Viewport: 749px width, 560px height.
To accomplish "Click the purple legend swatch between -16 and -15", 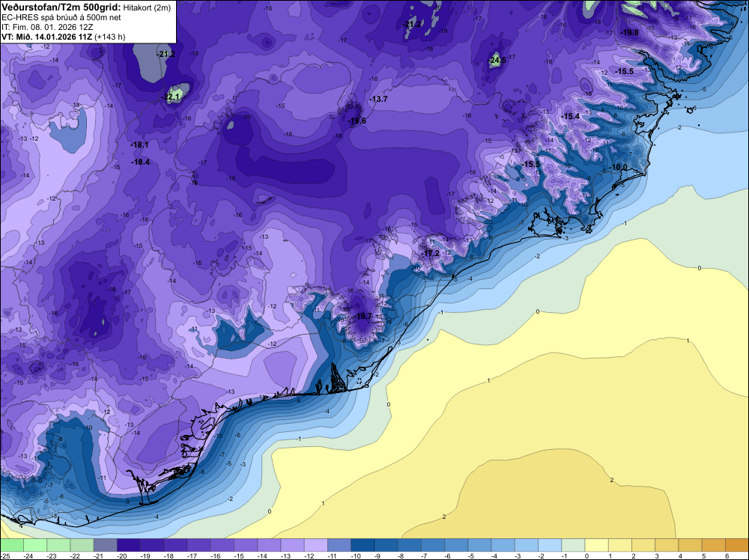I will (x=222, y=545).
